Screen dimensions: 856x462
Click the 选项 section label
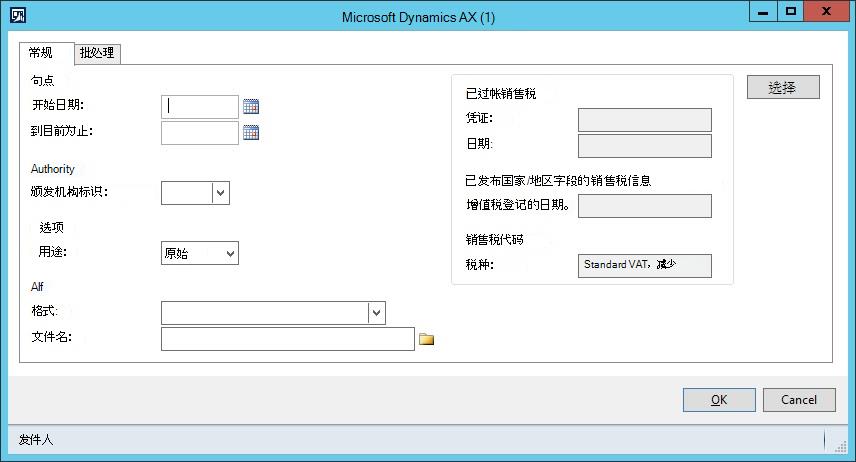[51, 227]
